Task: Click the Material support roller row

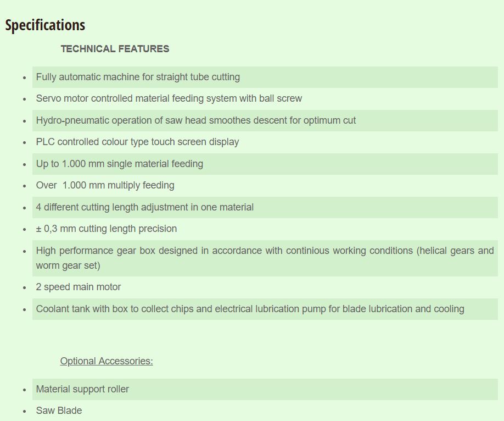Action: pos(265,389)
